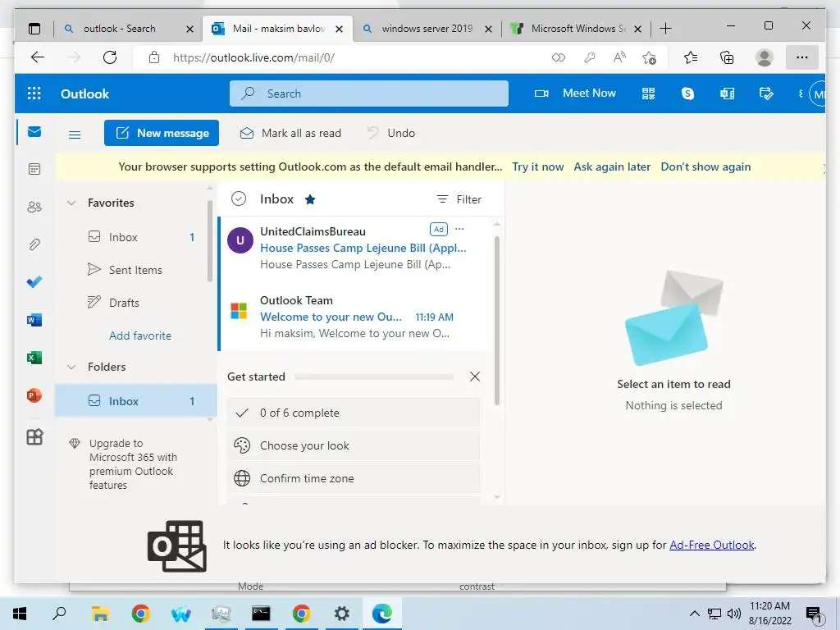Open Mail from the left rail
840x630 pixels.
point(34,132)
